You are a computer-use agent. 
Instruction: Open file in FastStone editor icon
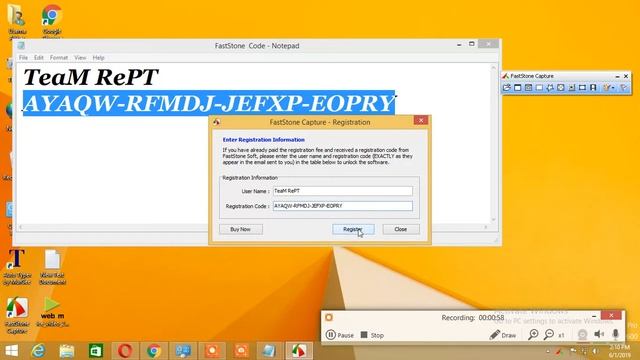click(x=507, y=87)
